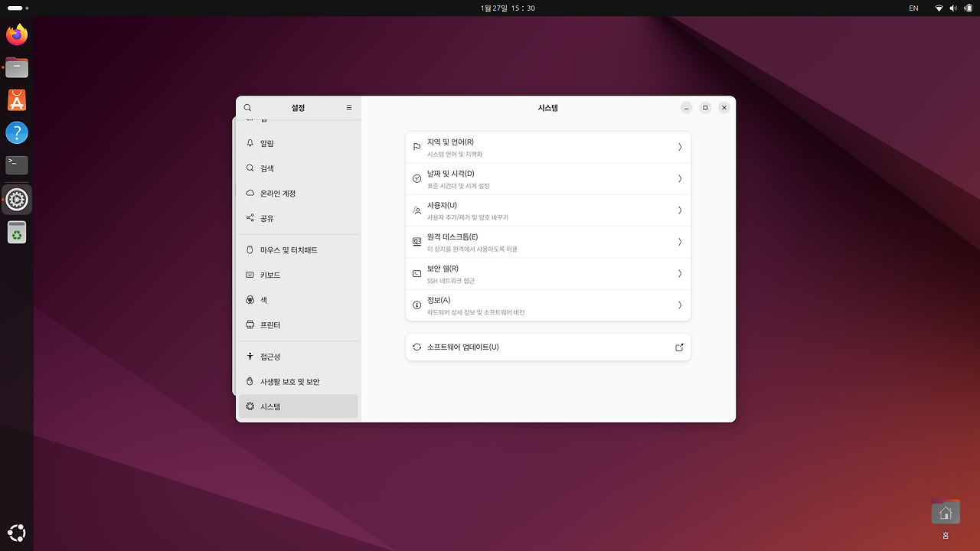Click the share icon beside 공유
This screenshot has height=551, width=980.
(x=250, y=218)
